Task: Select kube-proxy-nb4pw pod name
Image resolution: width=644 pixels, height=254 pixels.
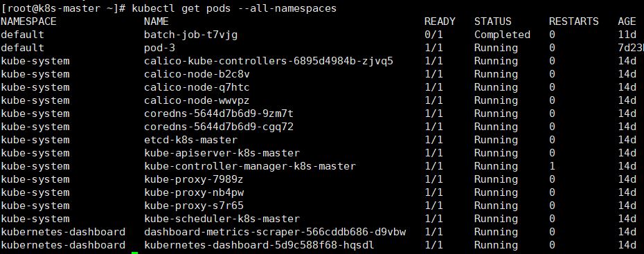Action: [197, 192]
